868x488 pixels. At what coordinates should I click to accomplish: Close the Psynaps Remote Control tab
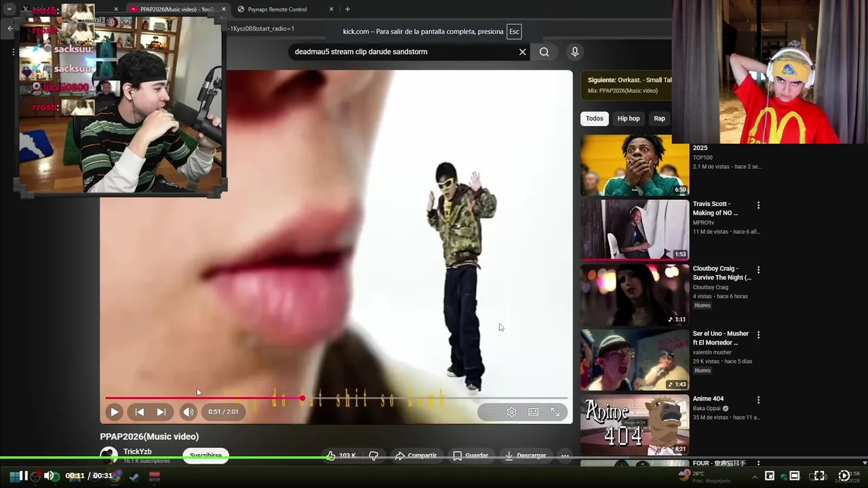332,9
